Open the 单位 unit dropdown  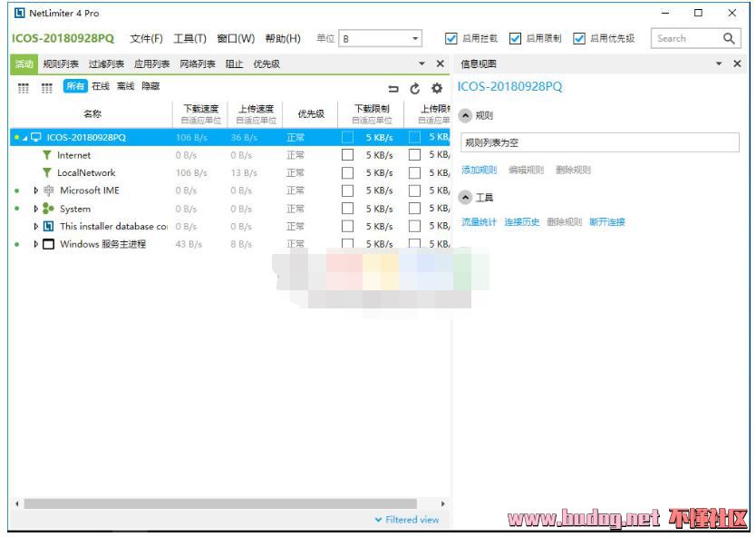[x=381, y=39]
